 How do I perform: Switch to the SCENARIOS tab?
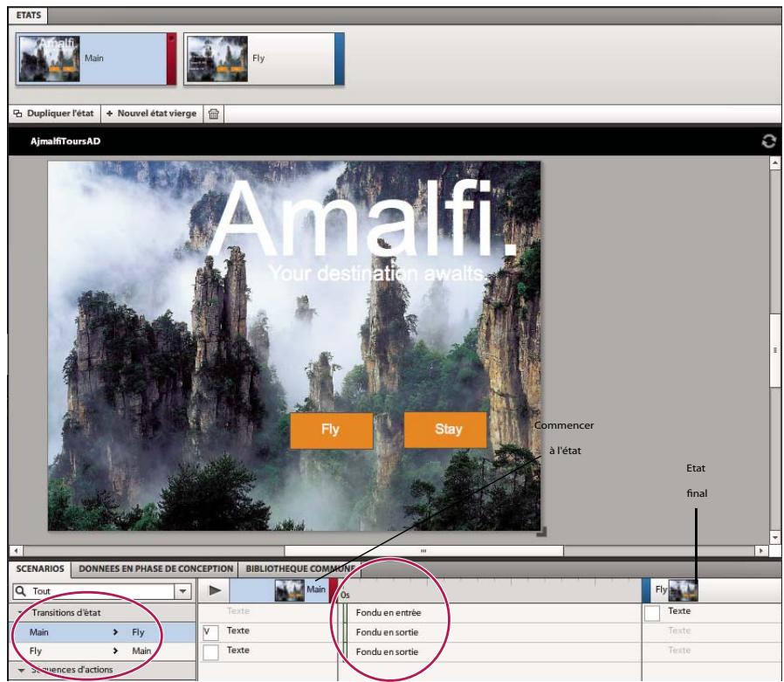40,569
